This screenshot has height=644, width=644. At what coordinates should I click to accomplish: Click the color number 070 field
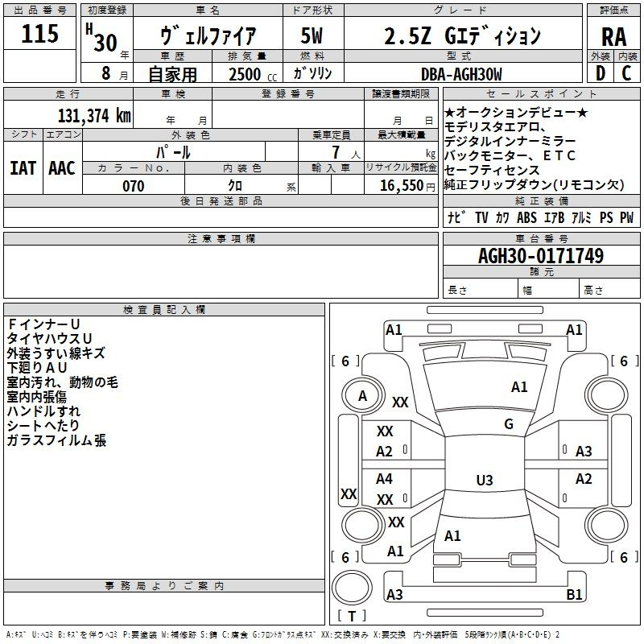(x=133, y=186)
